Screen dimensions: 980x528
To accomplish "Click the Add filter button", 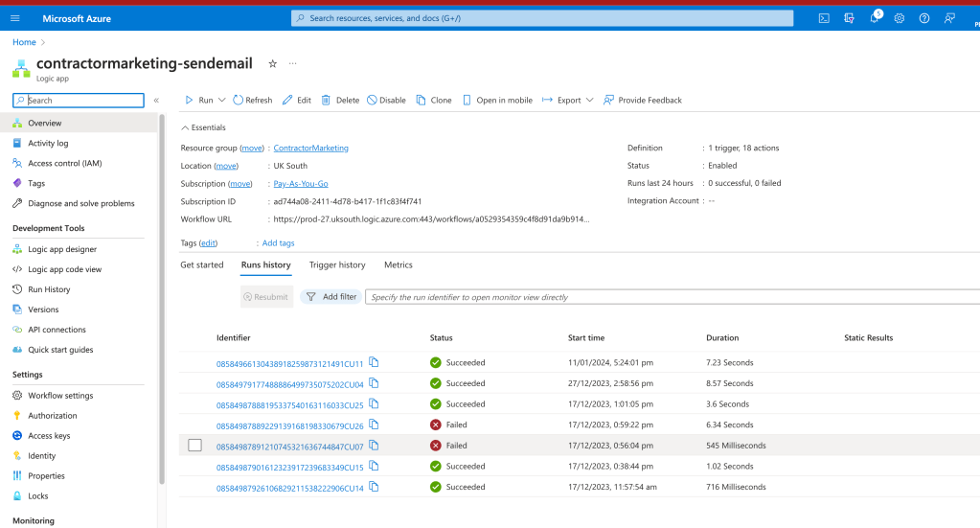I will pyautogui.click(x=331, y=297).
